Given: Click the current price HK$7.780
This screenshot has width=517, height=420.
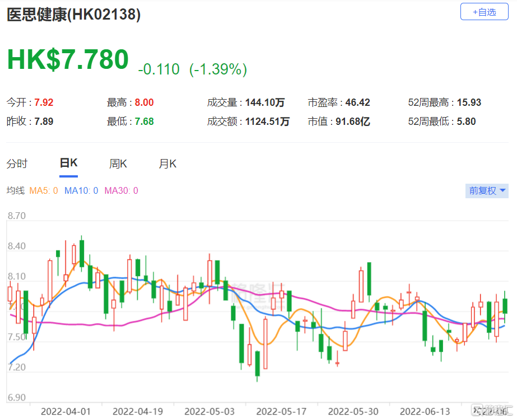Looking at the screenshot, I should [x=68, y=59].
